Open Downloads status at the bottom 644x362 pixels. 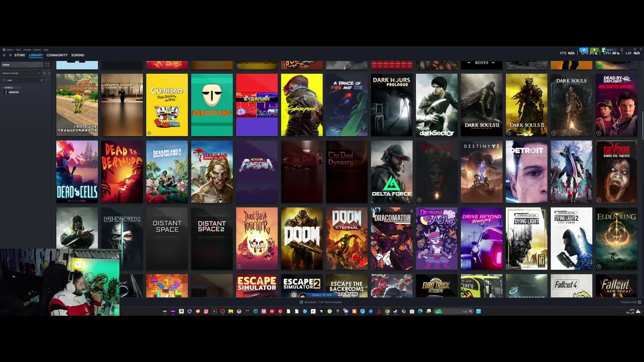click(320, 302)
